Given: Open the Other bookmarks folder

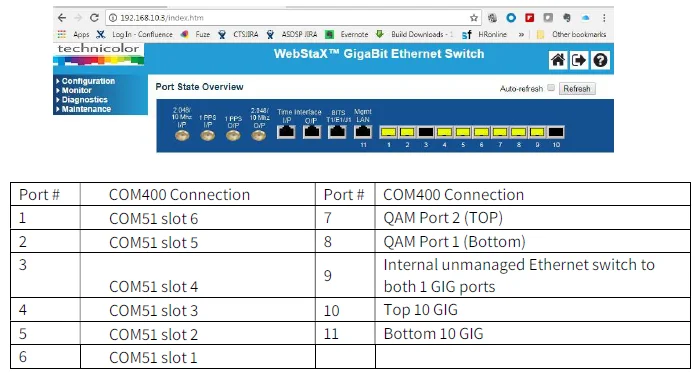Looking at the screenshot, I should pos(571,34).
